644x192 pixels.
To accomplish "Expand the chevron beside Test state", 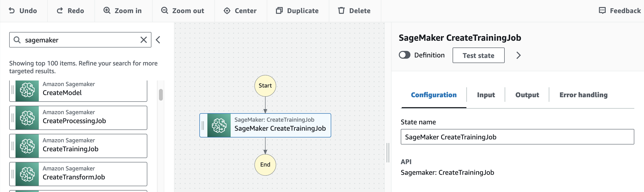I will [518, 55].
